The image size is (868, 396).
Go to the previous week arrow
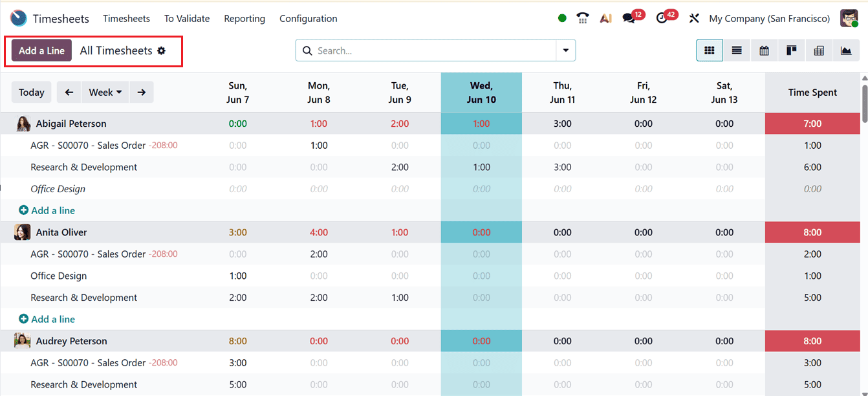69,92
